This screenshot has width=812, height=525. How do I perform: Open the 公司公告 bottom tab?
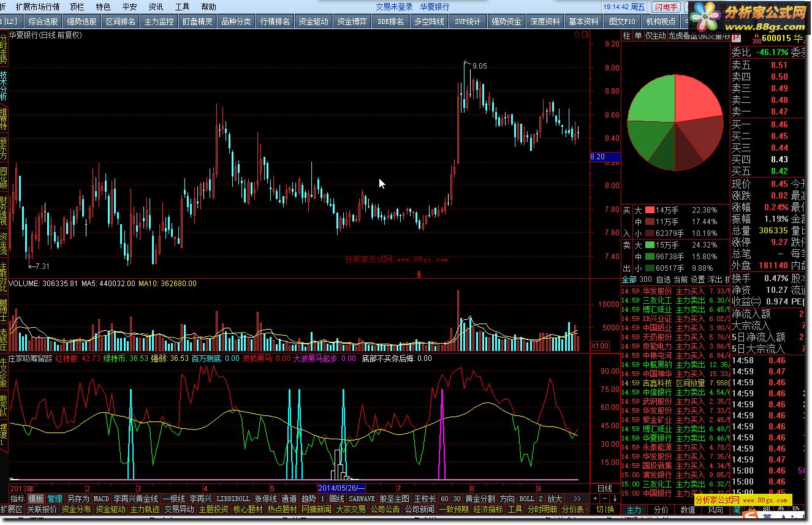coord(385,509)
